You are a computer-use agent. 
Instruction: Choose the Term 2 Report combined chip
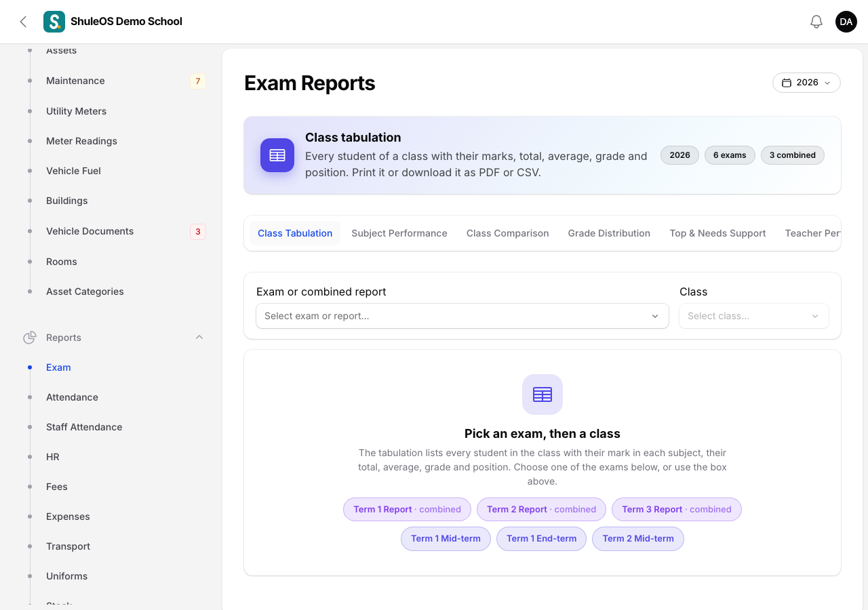pyautogui.click(x=541, y=510)
